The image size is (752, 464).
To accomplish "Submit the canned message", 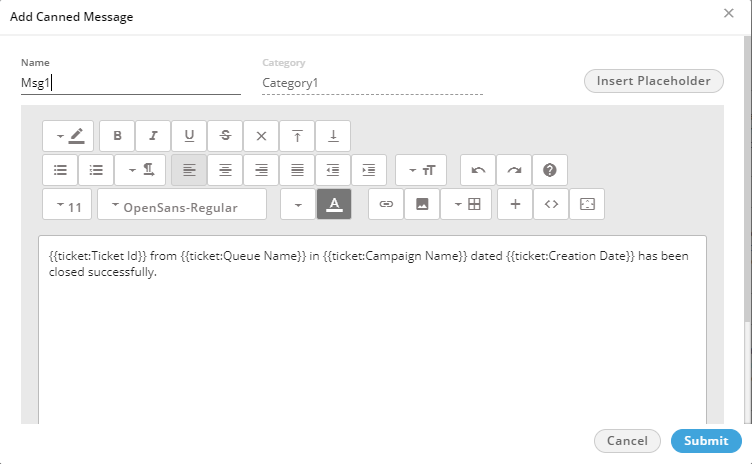I will pyautogui.click(x=706, y=441).
